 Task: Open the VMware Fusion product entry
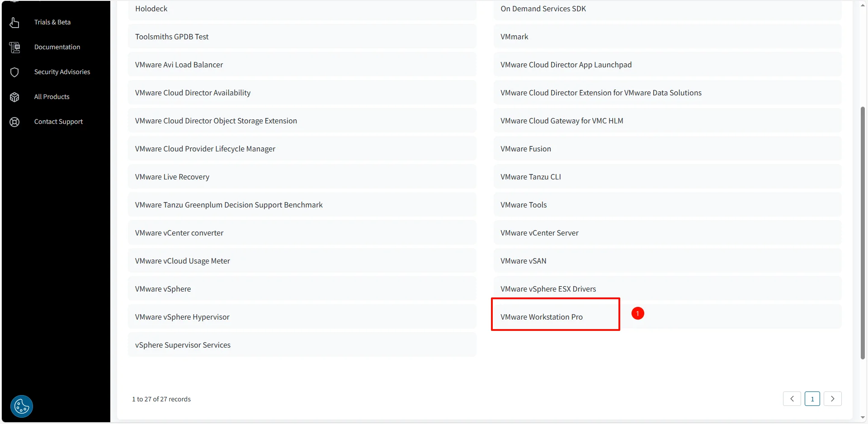[525, 149]
